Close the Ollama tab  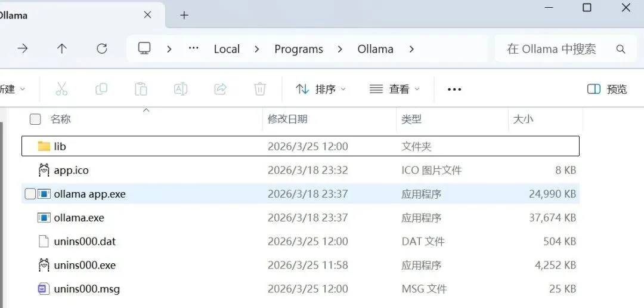[x=147, y=15]
